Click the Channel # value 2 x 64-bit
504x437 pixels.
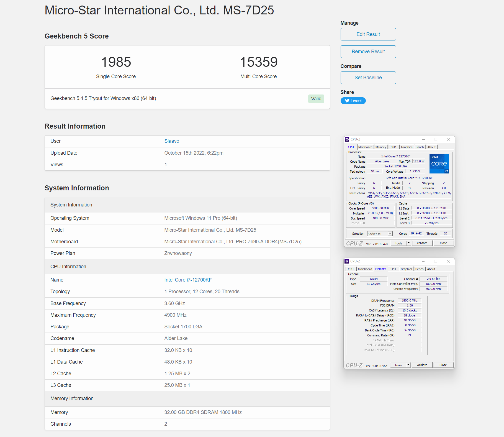pos(433,279)
